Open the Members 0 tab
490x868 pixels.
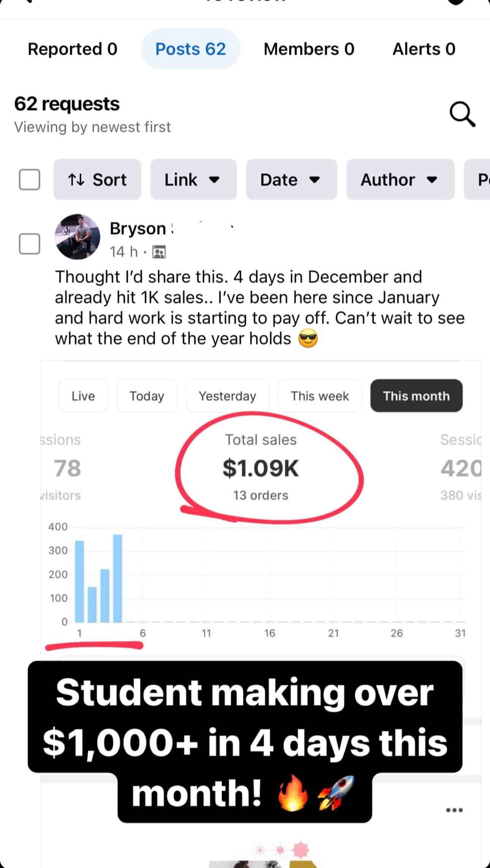pos(309,49)
